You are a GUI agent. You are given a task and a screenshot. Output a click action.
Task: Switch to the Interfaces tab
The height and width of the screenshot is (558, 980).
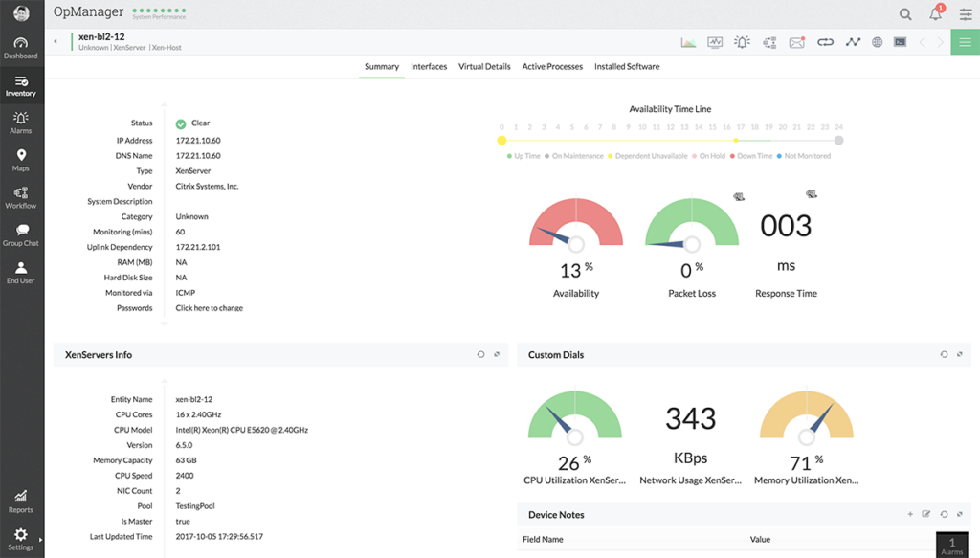coord(429,66)
